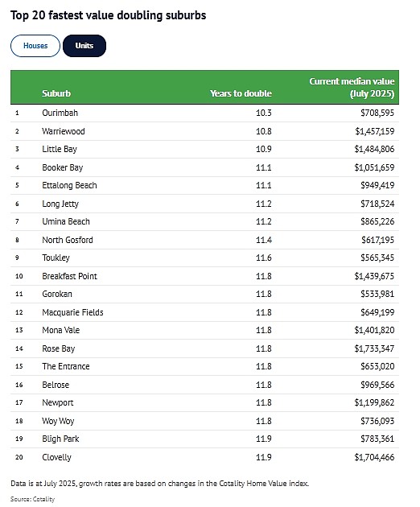Select the Ourimbah row

204,113
